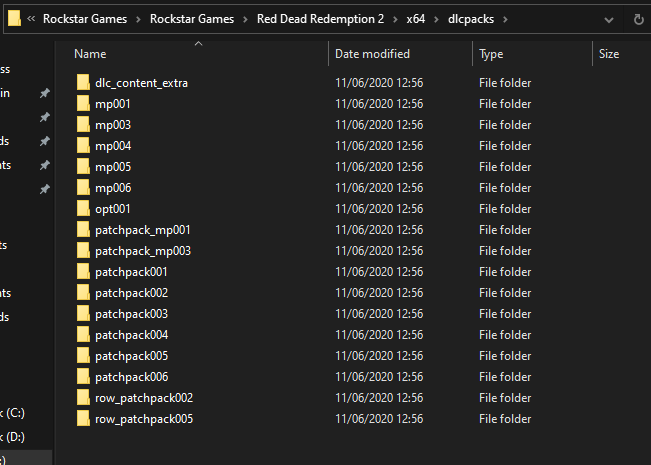Screen dimensions: 651x465
Task: Click the patchpack003 folder icon
Action: [x=83, y=313]
